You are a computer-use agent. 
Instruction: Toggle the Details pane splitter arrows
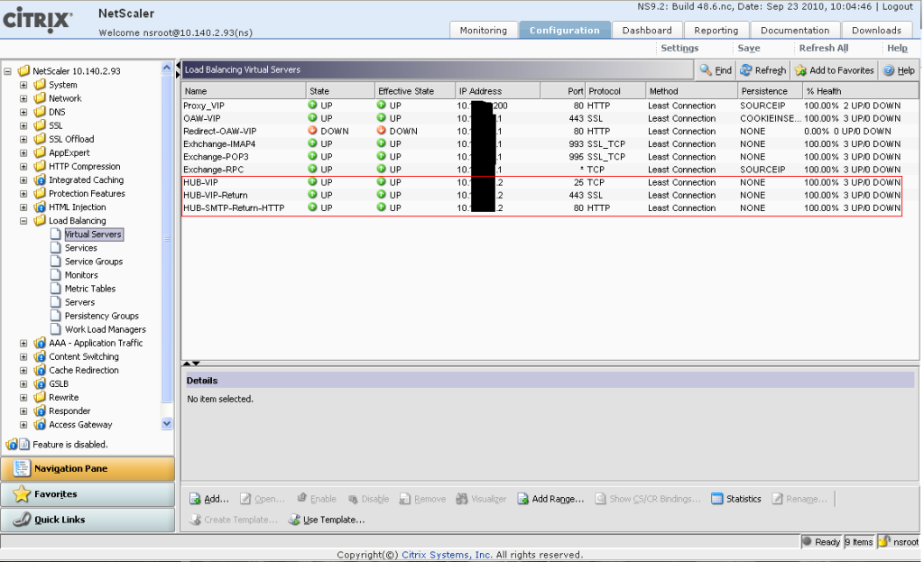click(x=191, y=364)
